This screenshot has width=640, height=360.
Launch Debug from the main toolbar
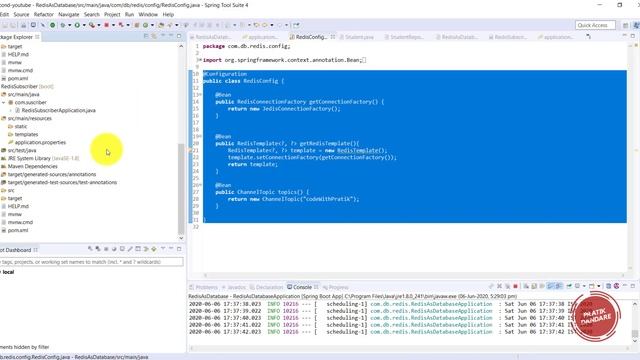(63, 25)
